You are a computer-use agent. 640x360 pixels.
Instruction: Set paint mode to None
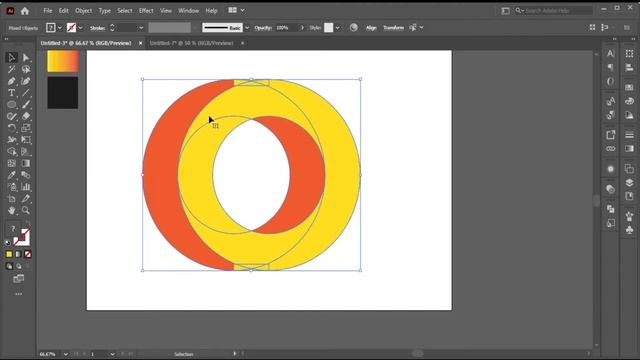pos(28,254)
